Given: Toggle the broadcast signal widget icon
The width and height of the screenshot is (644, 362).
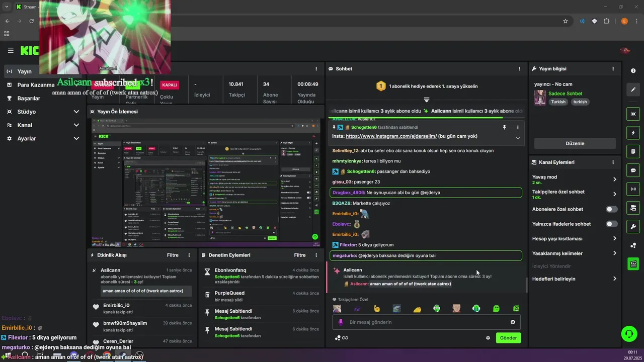Looking at the screenshot, I should [x=633, y=189].
